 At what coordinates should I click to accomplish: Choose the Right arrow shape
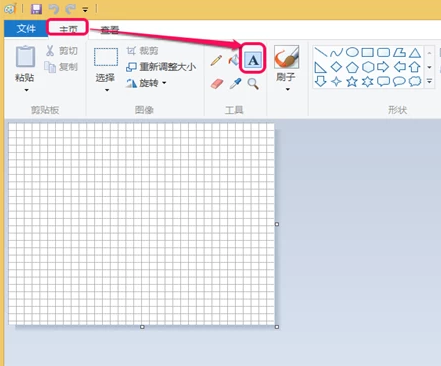(x=383, y=67)
